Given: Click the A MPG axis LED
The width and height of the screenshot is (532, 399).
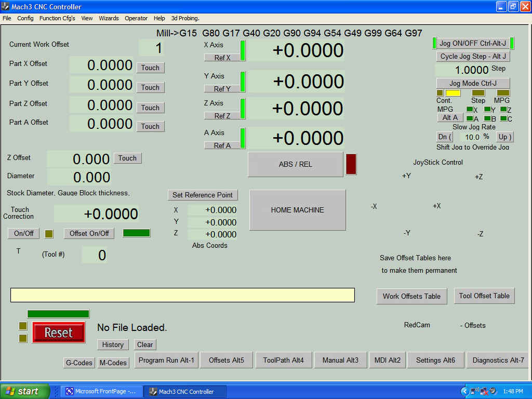Looking at the screenshot, I should pyautogui.click(x=470, y=118).
